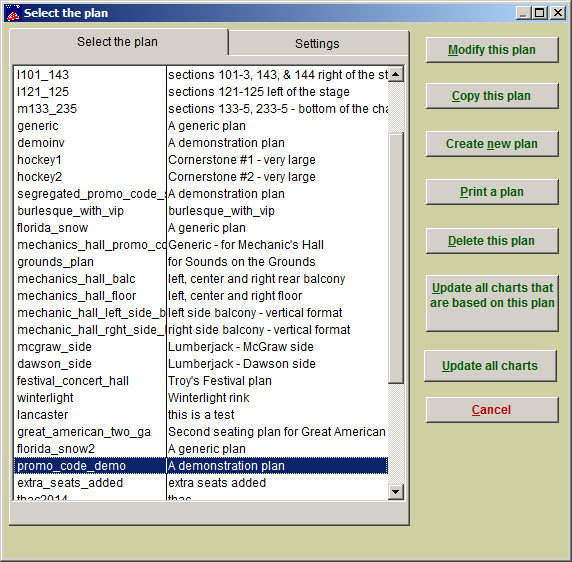This screenshot has width=572, height=562.
Task: Click the scrollbar down arrow in the plan list
Action: (x=396, y=492)
